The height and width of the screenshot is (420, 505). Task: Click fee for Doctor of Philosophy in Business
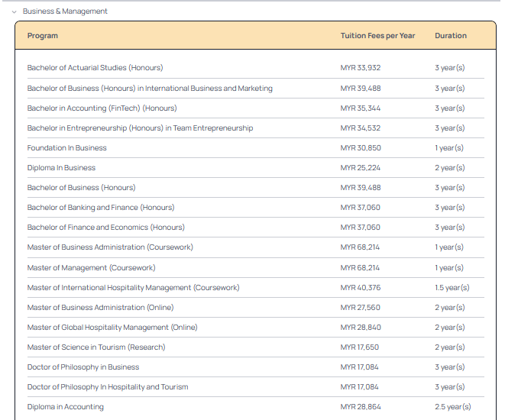pyautogui.click(x=359, y=367)
